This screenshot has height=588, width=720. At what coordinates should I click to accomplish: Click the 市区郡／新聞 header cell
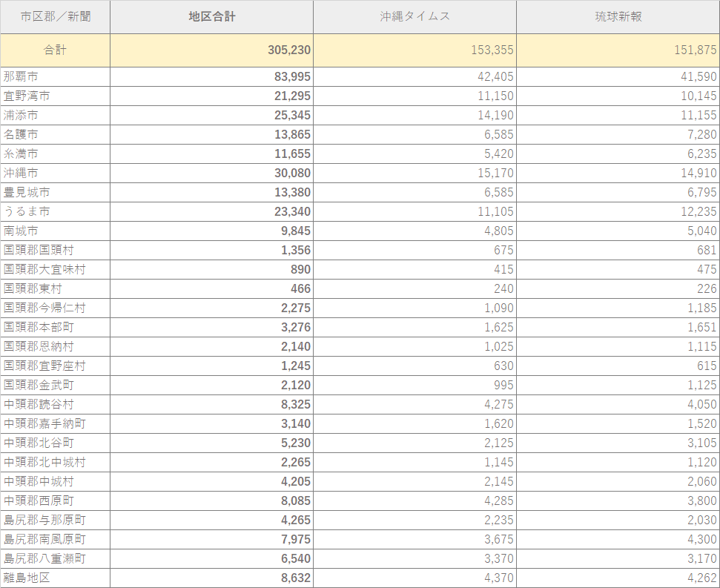pyautogui.click(x=55, y=17)
